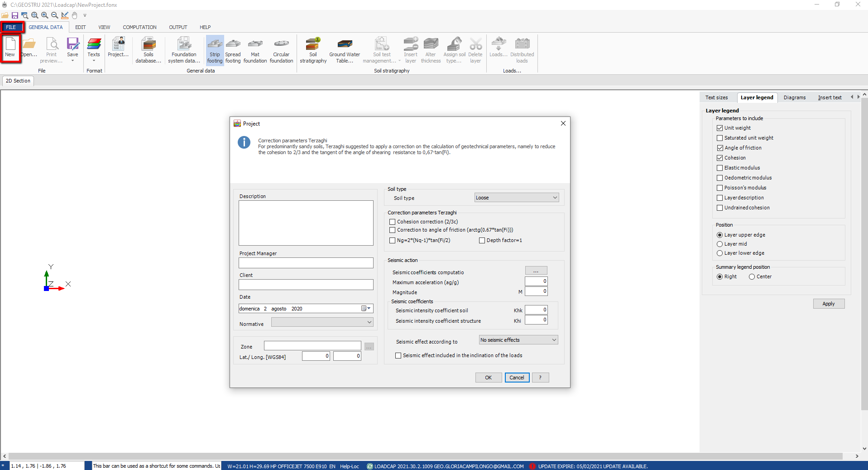Click the measure distance ruler icon
Viewport: 868px width, 470px height.
[x=65, y=15]
